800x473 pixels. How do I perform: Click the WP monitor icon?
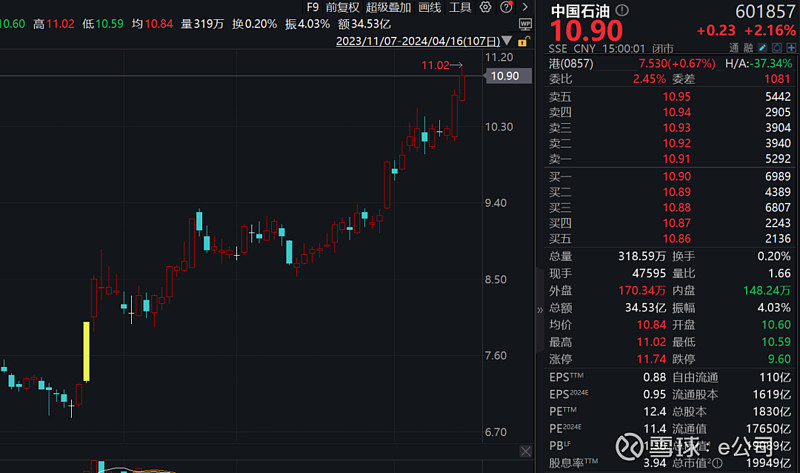click(526, 24)
